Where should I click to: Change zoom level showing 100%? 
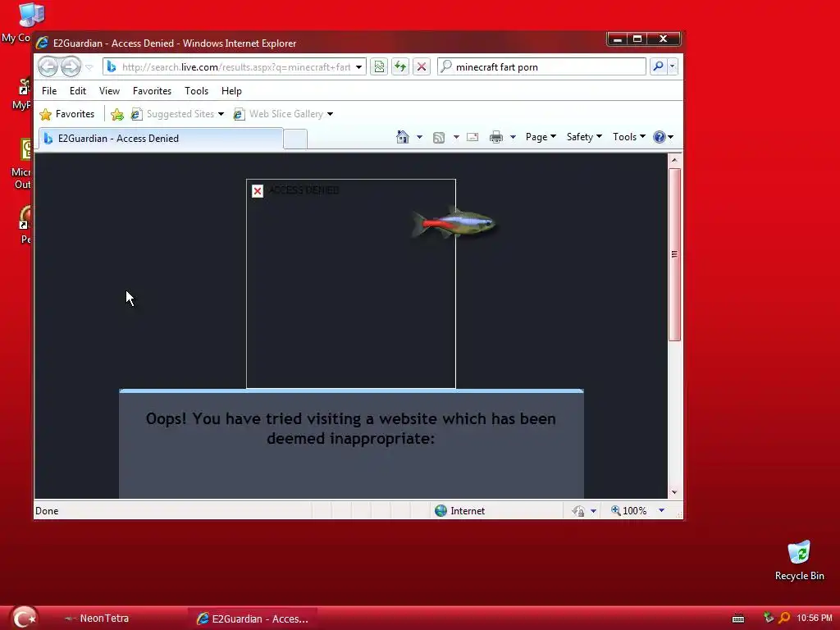629,511
